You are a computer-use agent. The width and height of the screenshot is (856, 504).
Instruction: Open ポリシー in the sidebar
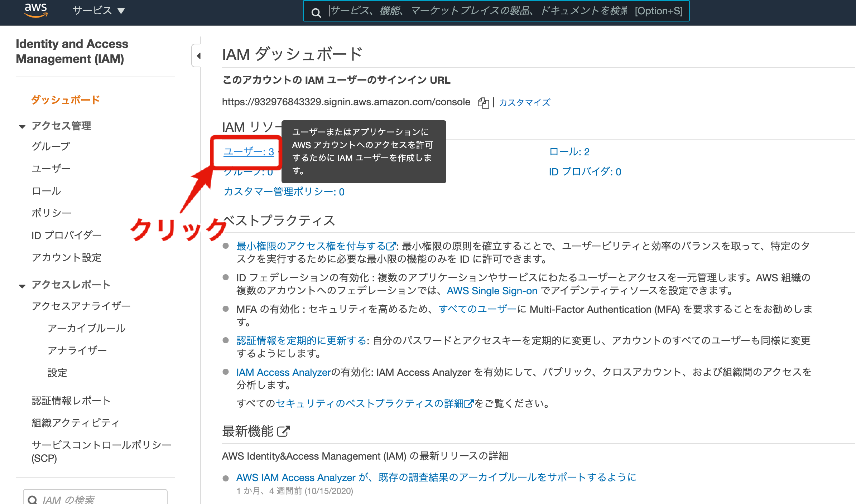[x=52, y=213]
